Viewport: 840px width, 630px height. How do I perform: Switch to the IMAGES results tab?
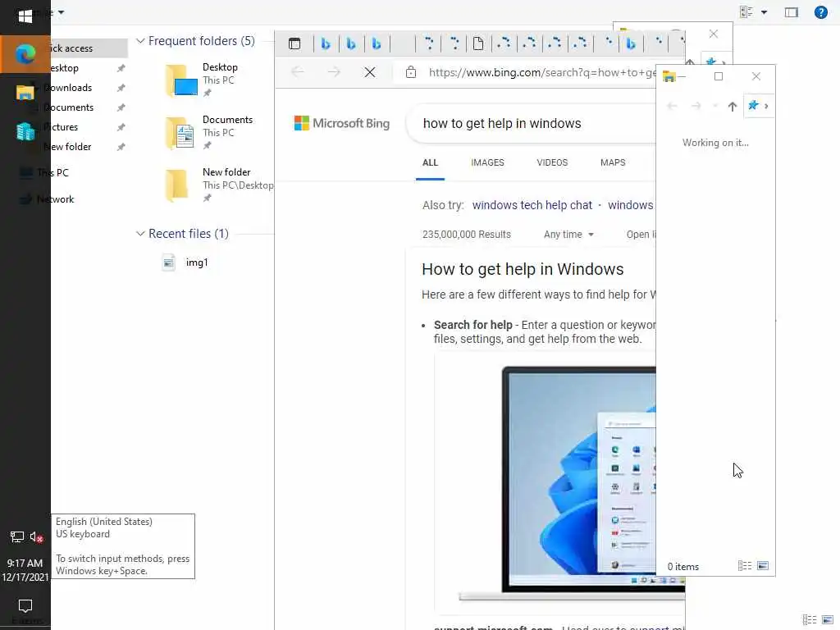point(487,163)
